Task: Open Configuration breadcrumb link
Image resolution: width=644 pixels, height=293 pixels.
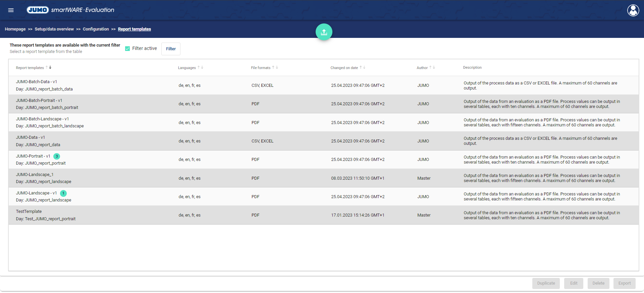Action: click(96, 29)
